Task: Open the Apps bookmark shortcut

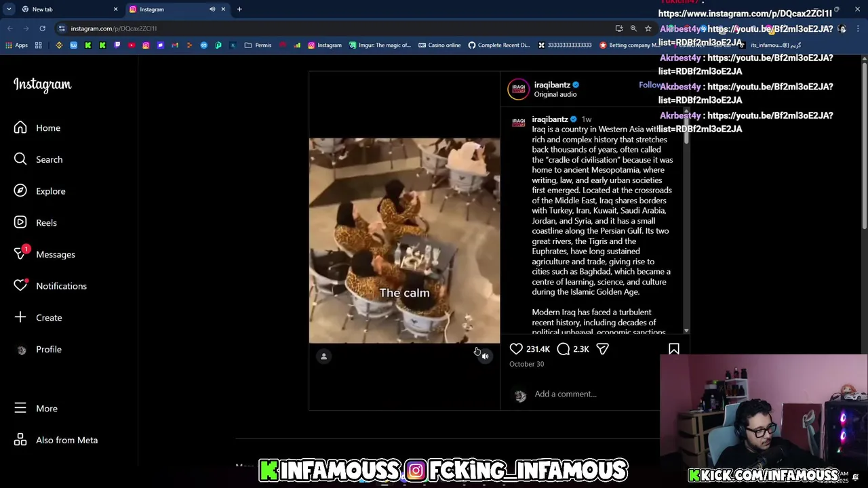Action: (x=16, y=45)
